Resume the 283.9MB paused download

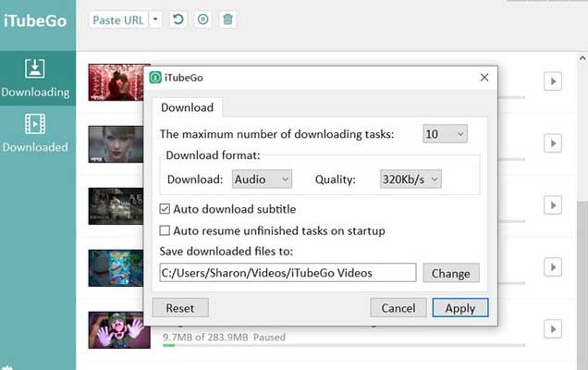553,329
